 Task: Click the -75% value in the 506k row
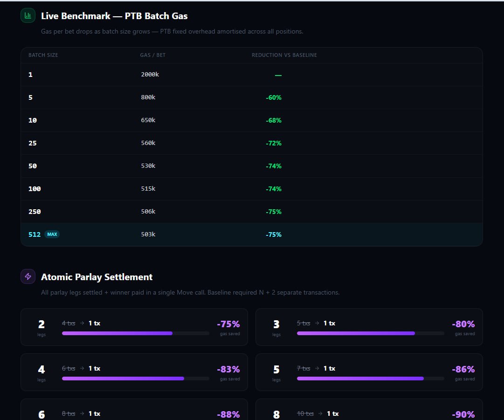(274, 212)
